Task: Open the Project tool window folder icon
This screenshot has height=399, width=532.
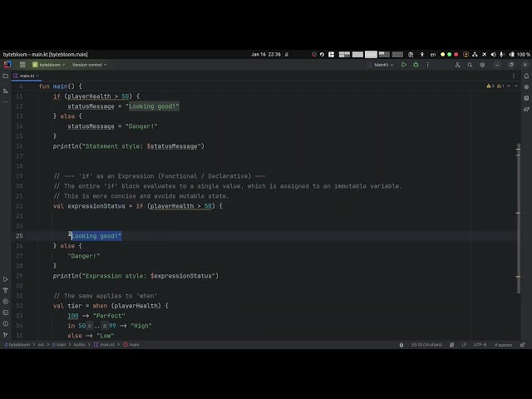Action: click(6, 76)
